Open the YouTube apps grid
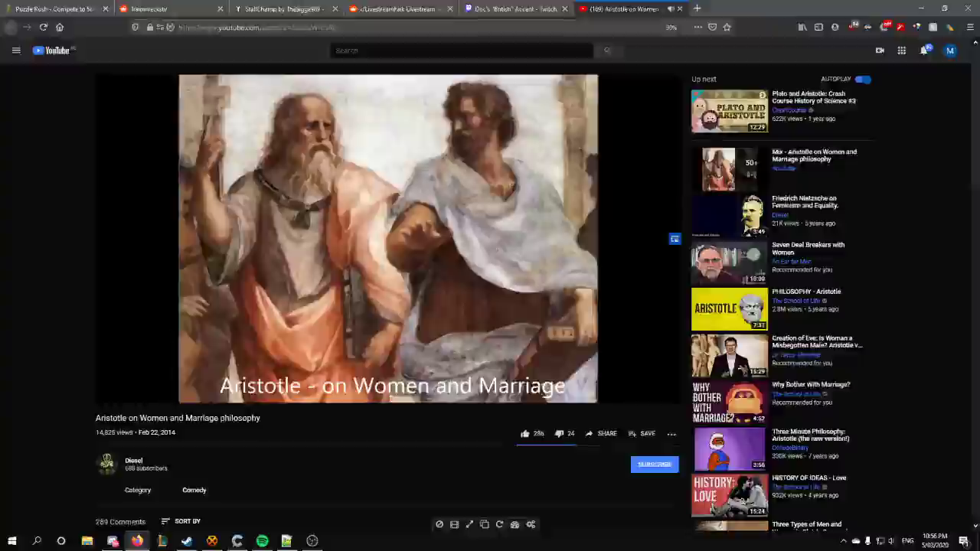Image resolution: width=980 pixels, height=551 pixels. (x=902, y=51)
